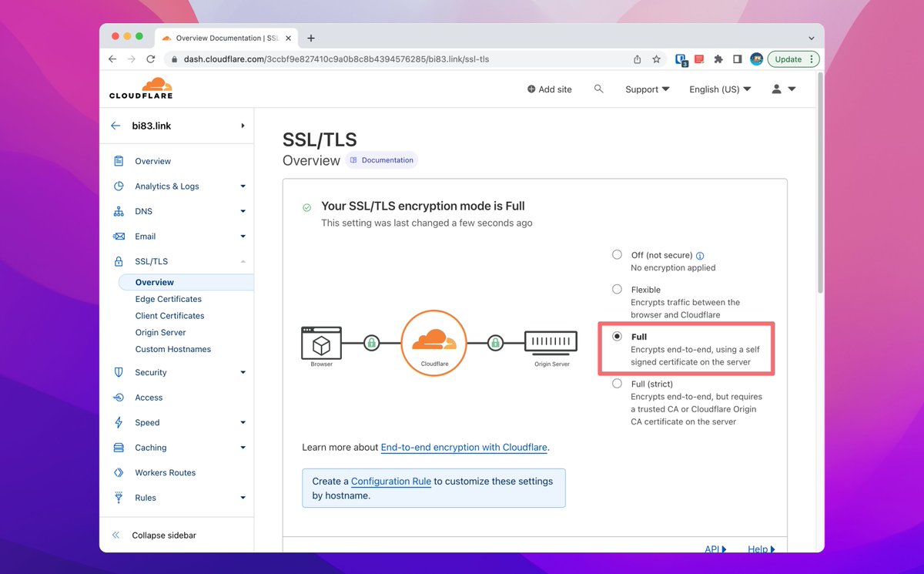Click the API link at the bottom
This screenshot has width=924, height=574.
click(x=715, y=549)
